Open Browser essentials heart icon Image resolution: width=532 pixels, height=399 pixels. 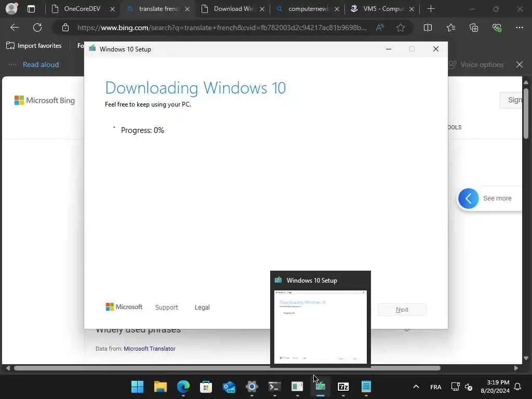click(497, 28)
